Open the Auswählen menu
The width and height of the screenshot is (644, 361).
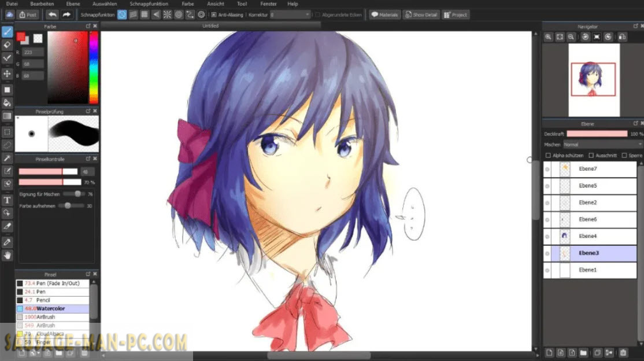pyautogui.click(x=105, y=3)
